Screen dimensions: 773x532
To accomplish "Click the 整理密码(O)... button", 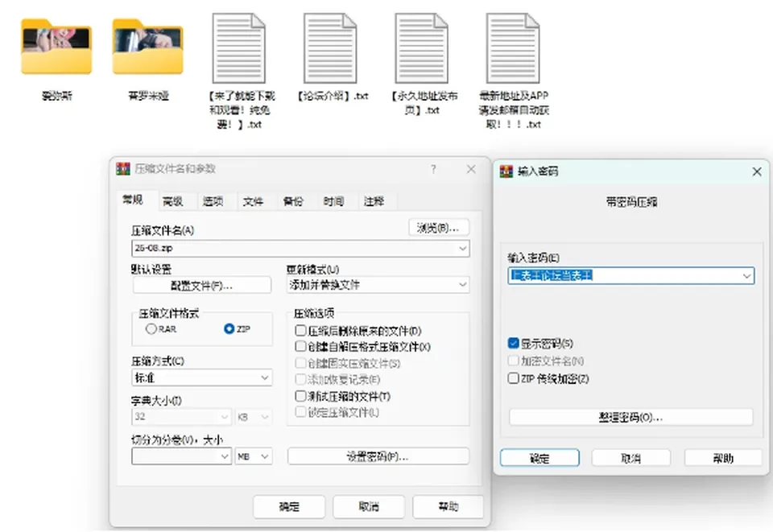I will click(x=631, y=417).
